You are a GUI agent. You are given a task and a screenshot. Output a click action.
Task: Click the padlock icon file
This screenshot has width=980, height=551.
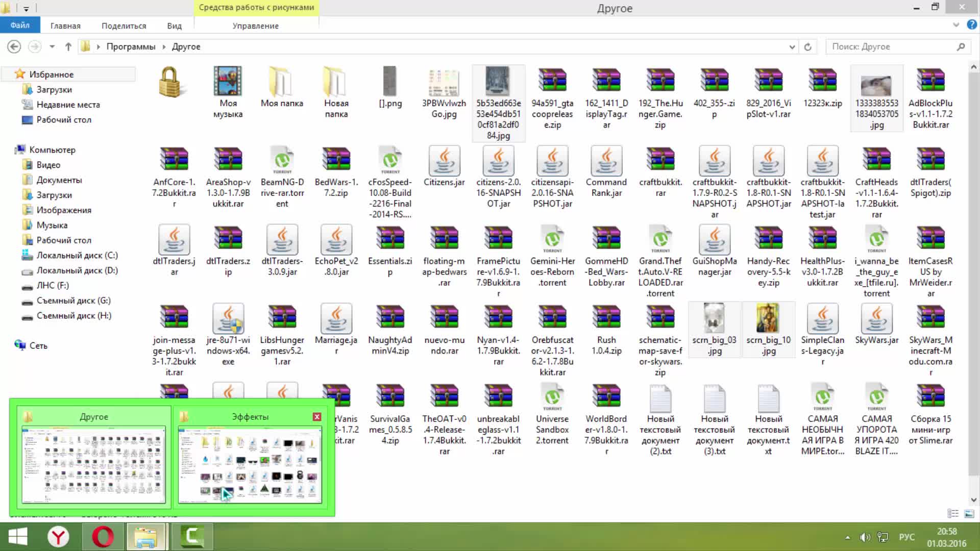click(x=174, y=82)
